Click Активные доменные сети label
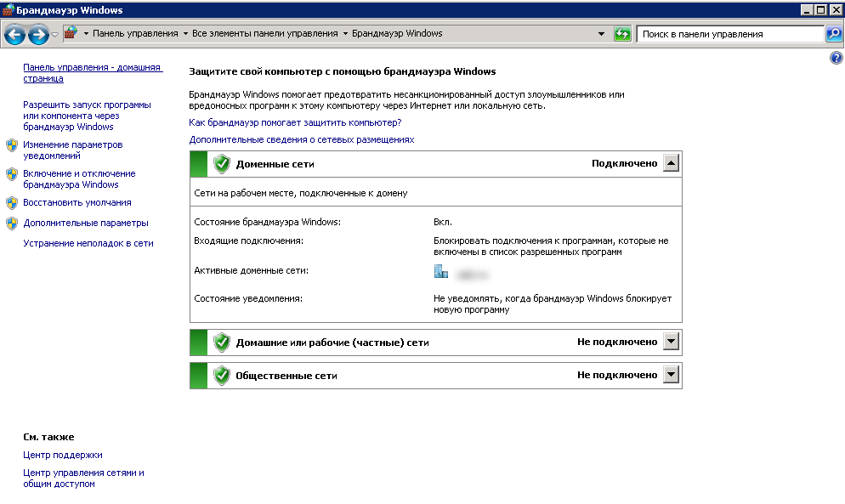This screenshot has height=504, width=845. pyautogui.click(x=251, y=270)
